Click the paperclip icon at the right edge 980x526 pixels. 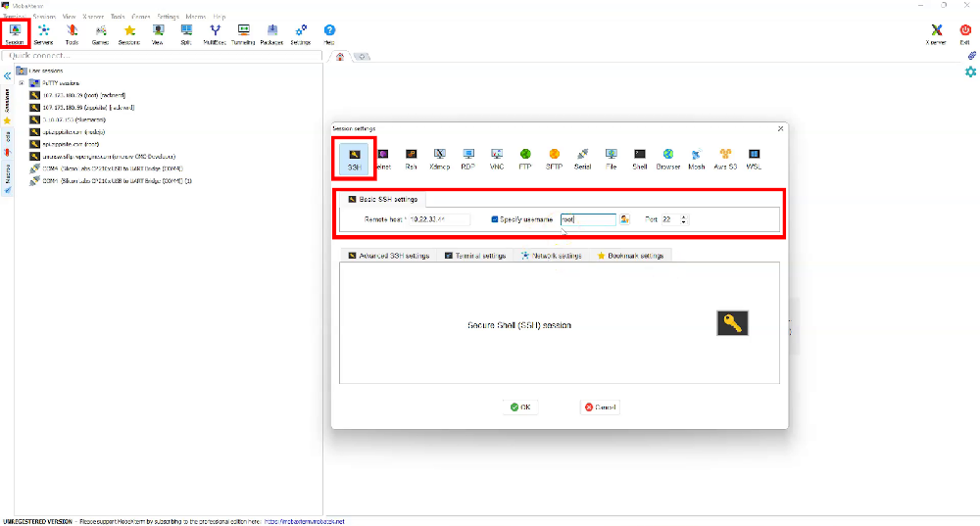(x=972, y=56)
